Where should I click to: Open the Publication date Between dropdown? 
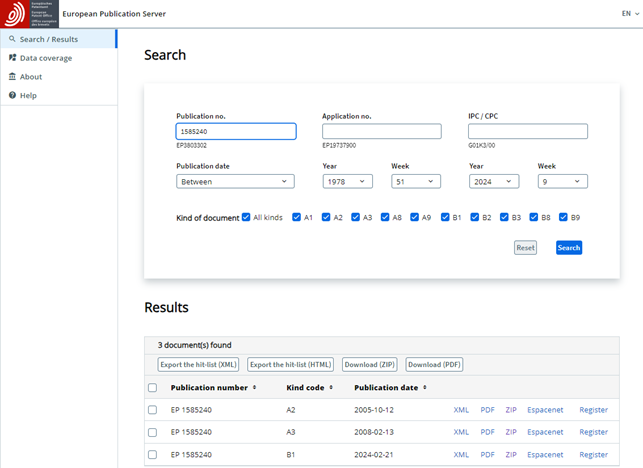tap(235, 181)
